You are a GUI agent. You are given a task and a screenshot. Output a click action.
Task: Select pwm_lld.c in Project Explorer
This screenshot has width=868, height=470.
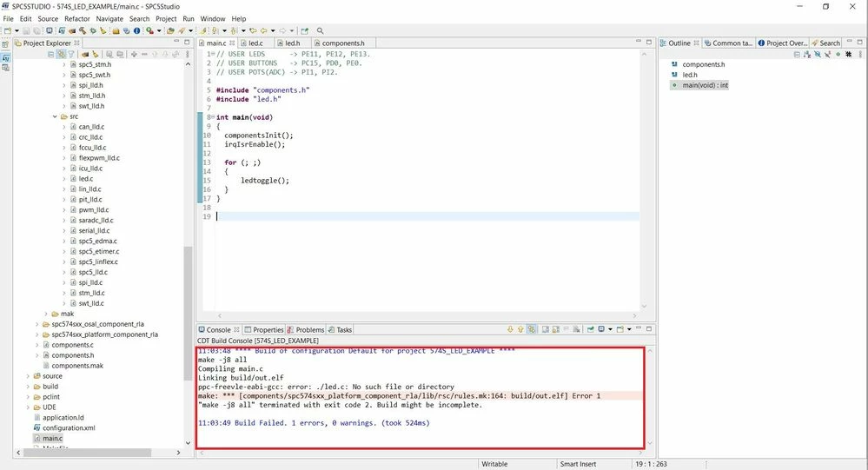pos(94,210)
